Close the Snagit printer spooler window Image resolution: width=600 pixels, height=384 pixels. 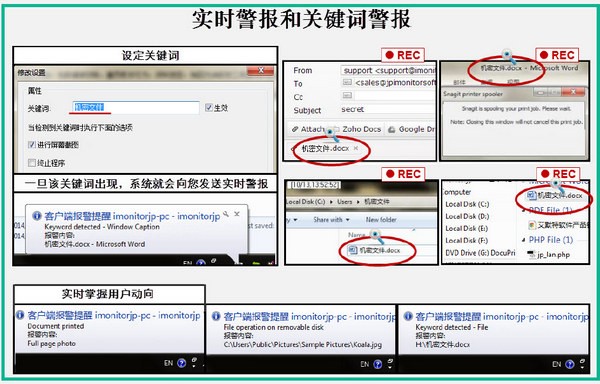573,92
